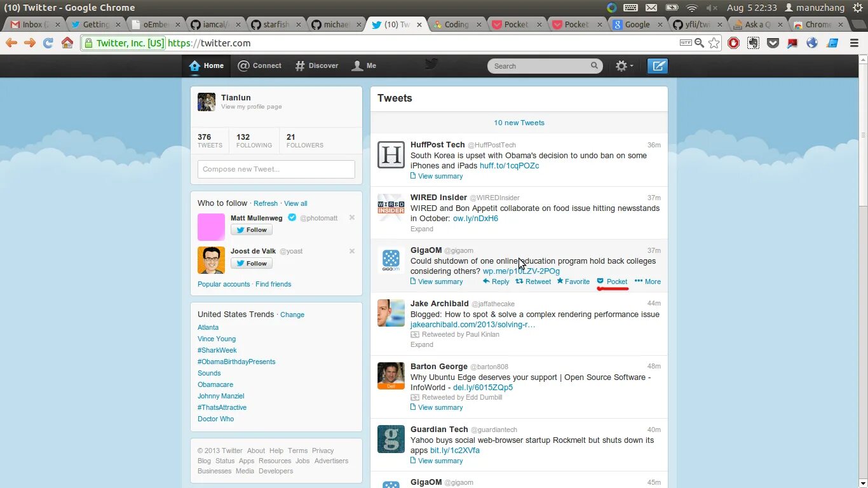This screenshot has width=868, height=488.
Task: Bookmark this page with the star
Action: [x=714, y=43]
